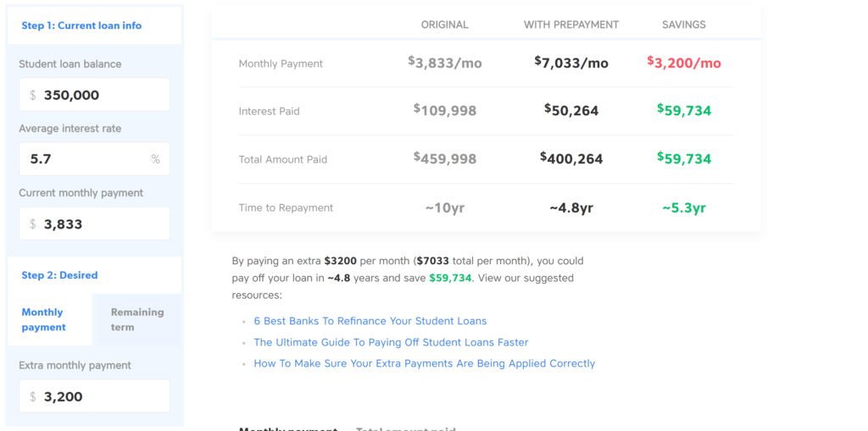Click the $50,264 interest paid value

571,110
